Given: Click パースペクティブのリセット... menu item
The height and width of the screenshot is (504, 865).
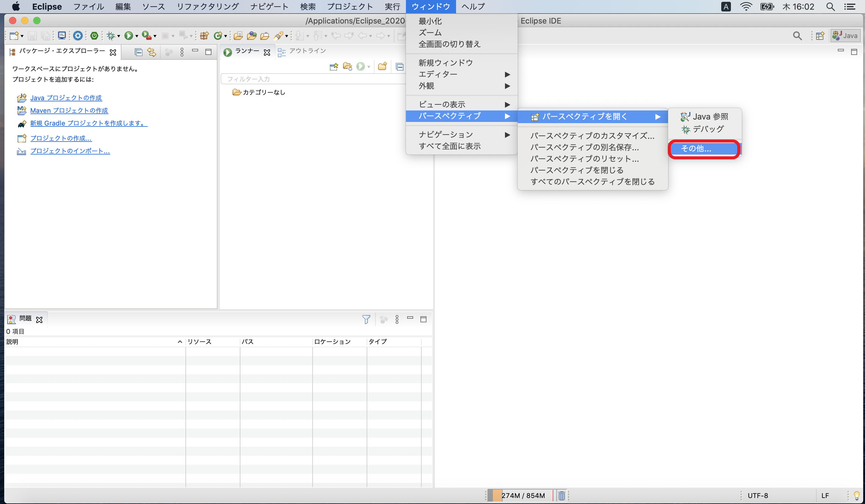Looking at the screenshot, I should click(593, 158).
